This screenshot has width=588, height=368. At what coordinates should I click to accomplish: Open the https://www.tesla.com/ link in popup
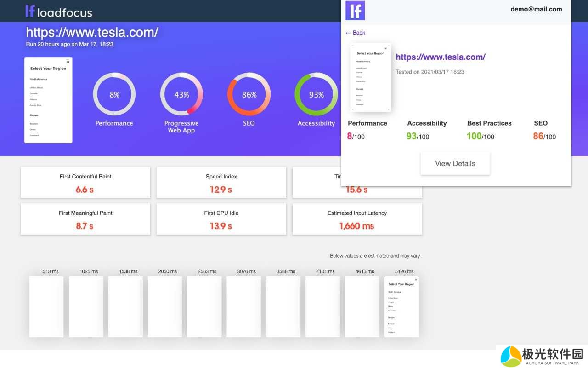click(x=441, y=57)
